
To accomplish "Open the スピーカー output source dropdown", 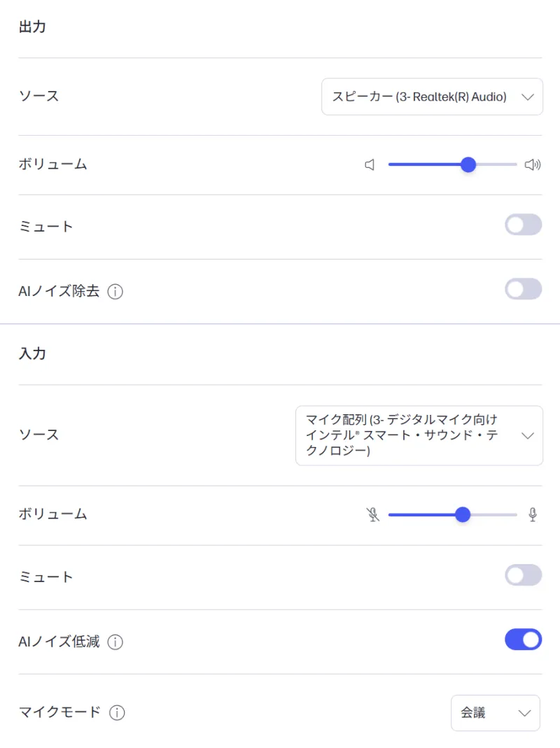I will (432, 97).
